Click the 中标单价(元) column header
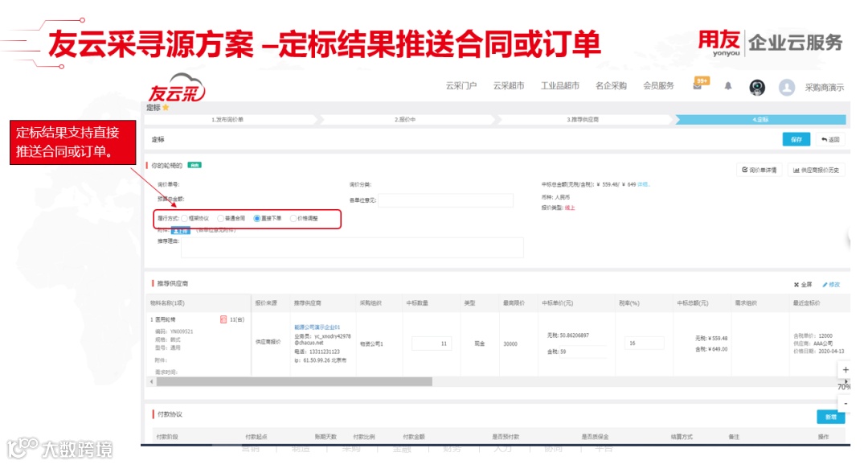Screen dimensions: 868x465 (x=557, y=303)
